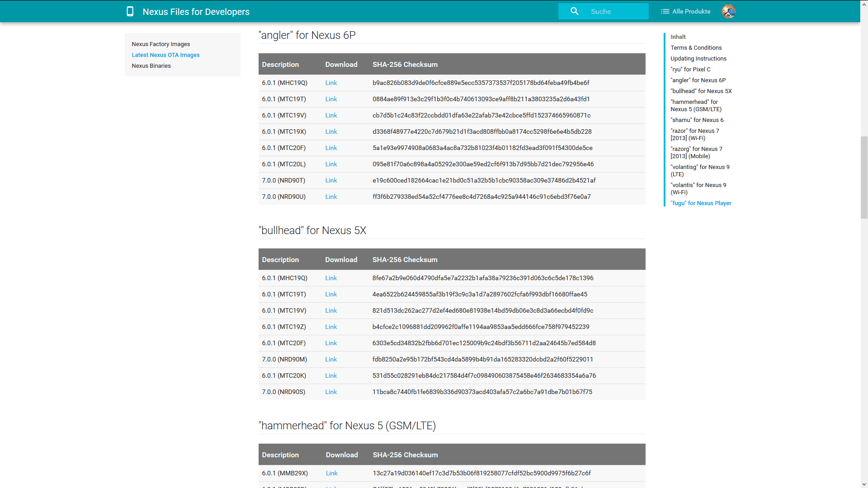Jump to "ryu" for Pixel C
868x488 pixels.
(x=690, y=69)
